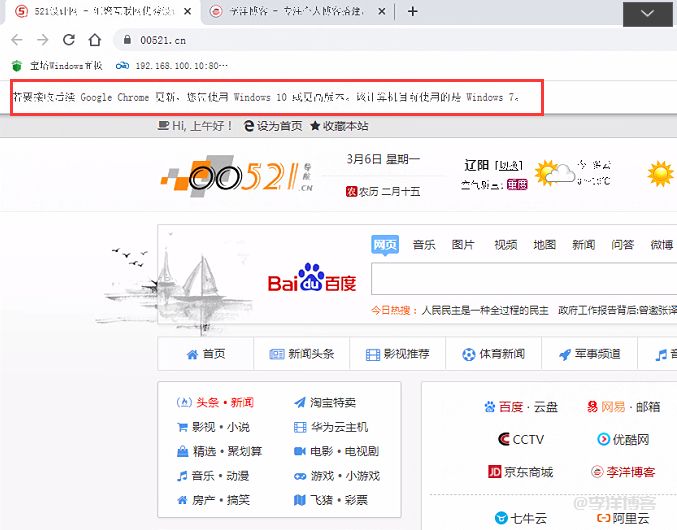This screenshot has width=677, height=530.
Task: Expand the dark chevron dropdown at top right
Action: (x=649, y=13)
